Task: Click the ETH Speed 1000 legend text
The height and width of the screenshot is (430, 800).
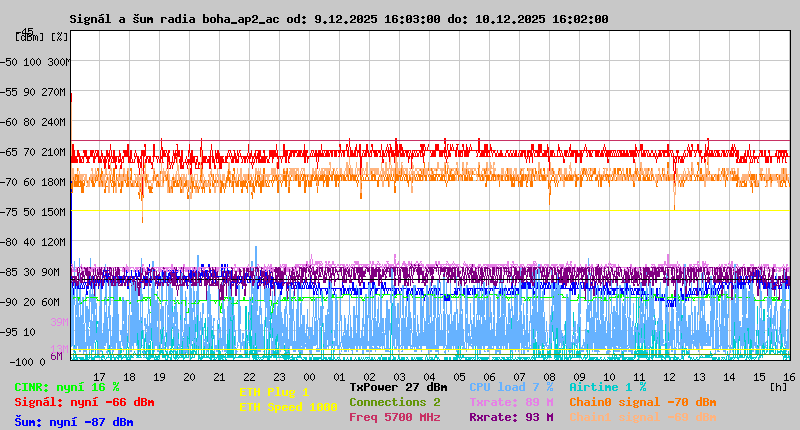Action: click(x=288, y=407)
